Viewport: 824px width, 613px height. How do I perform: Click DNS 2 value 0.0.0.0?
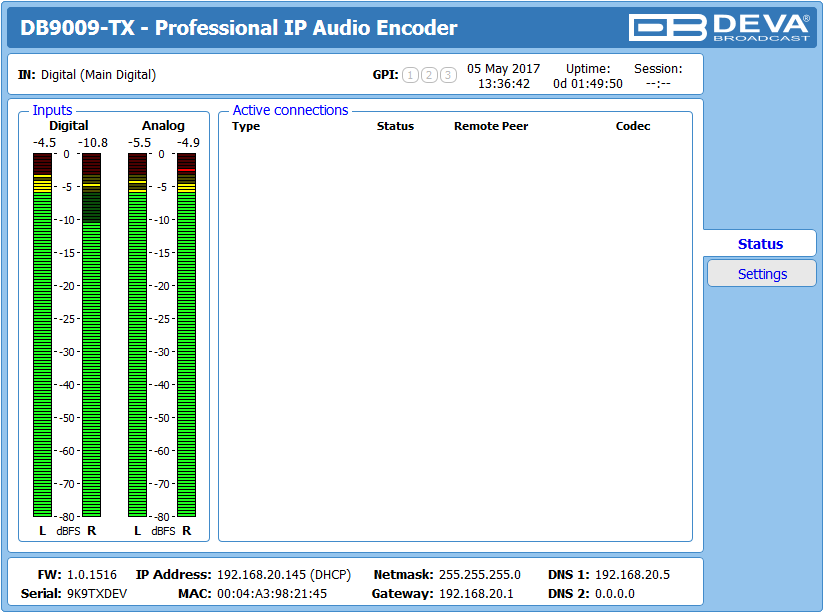pyautogui.click(x=614, y=594)
